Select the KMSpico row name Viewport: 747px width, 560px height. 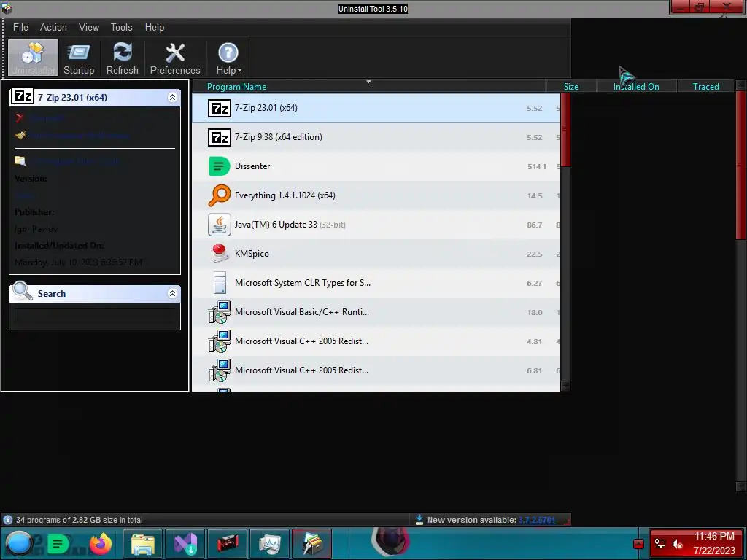pyautogui.click(x=252, y=254)
